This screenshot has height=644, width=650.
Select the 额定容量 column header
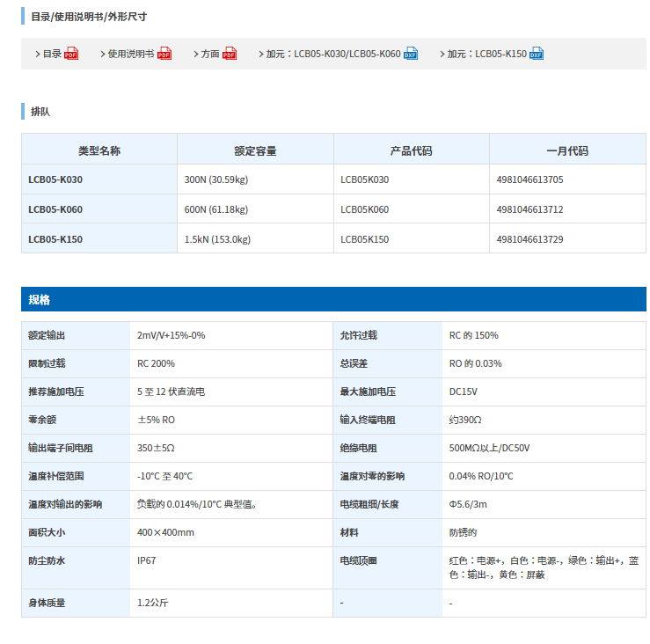click(x=255, y=150)
